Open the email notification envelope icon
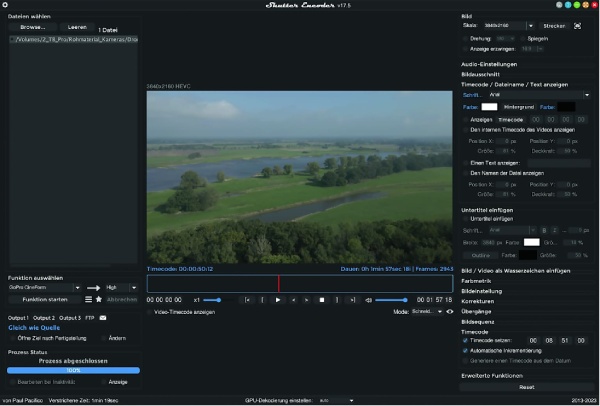This screenshot has height=406, width=600. [103, 318]
